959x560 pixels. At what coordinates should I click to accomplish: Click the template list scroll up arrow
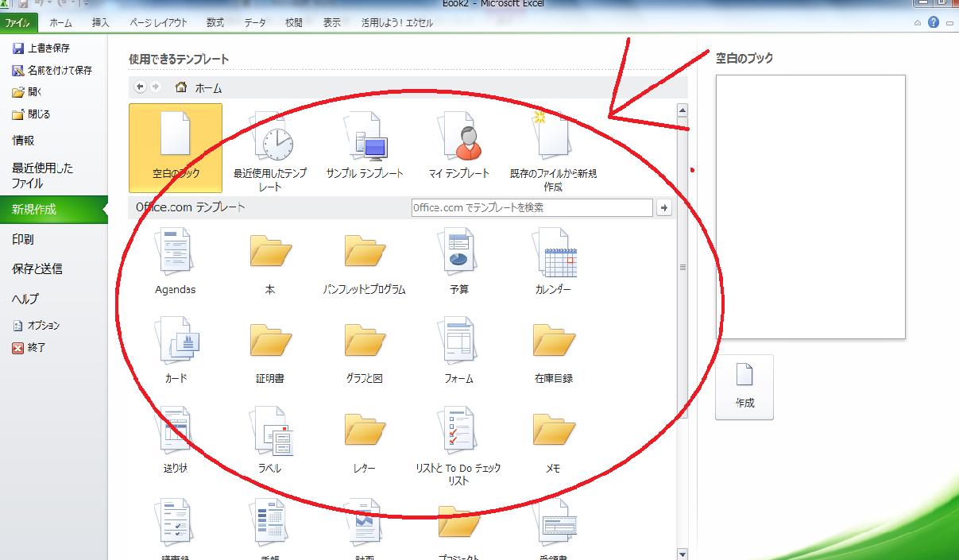click(x=683, y=110)
